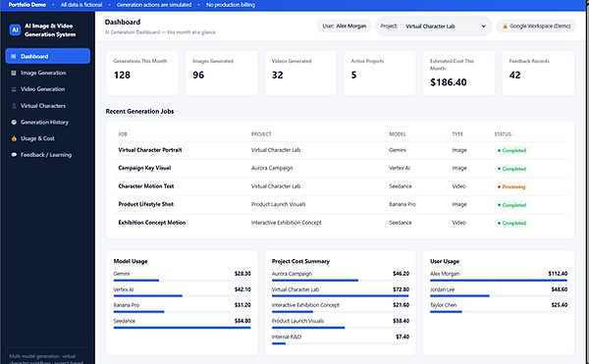Click the AI logo icon in sidebar
The width and height of the screenshot is (589, 364).
click(x=15, y=30)
